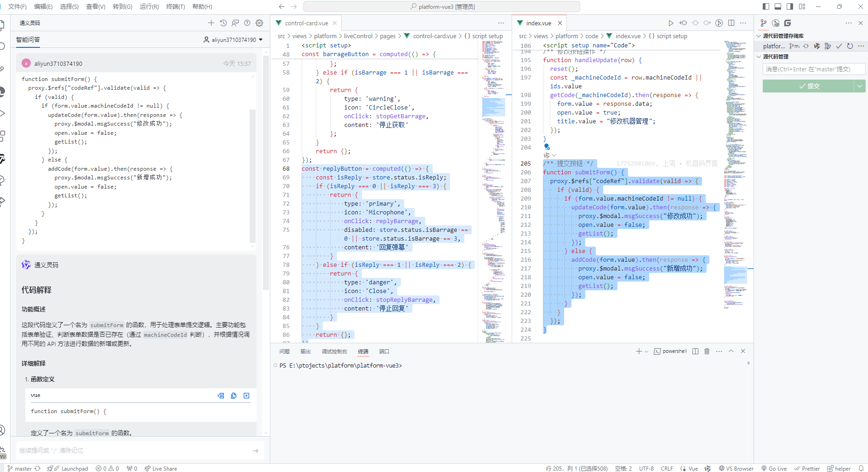This screenshot has height=472, width=868.
Task: Open the Gitee view icon
Action: [788, 23]
